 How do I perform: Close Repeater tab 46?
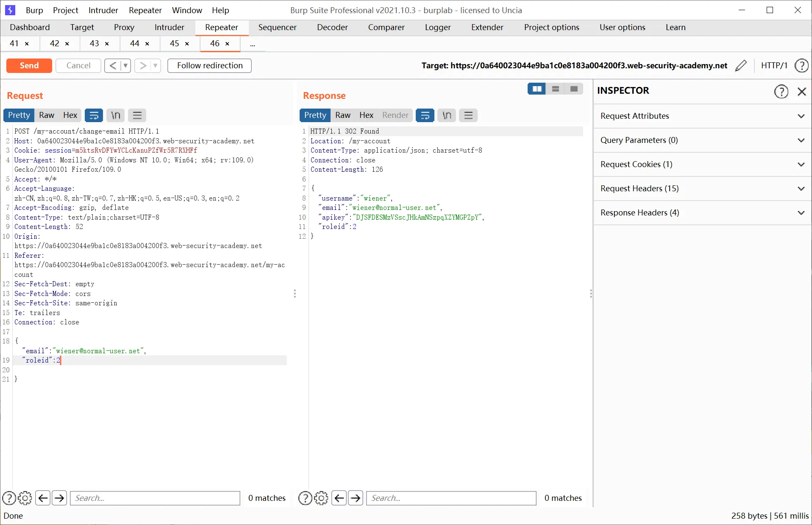[x=227, y=44]
